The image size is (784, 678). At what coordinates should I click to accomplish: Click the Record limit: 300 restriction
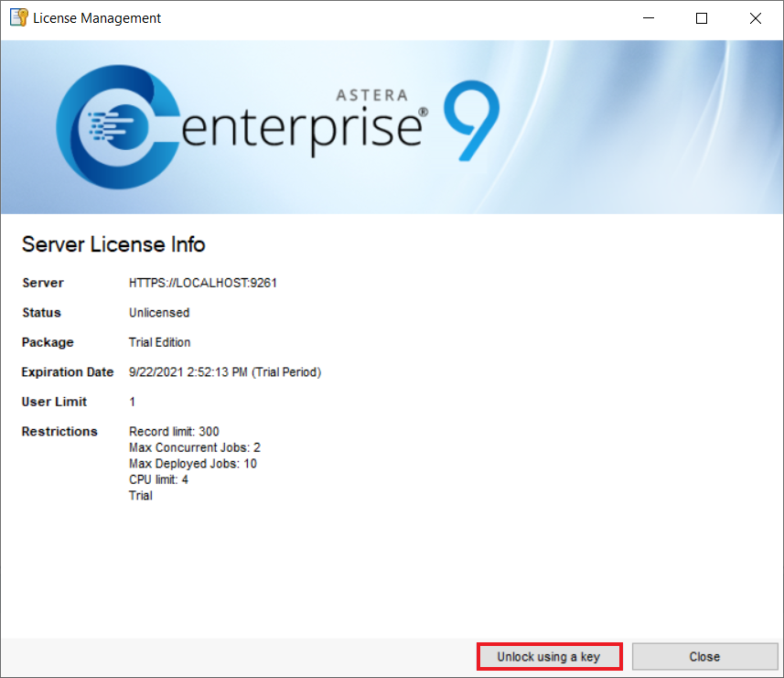click(x=174, y=432)
